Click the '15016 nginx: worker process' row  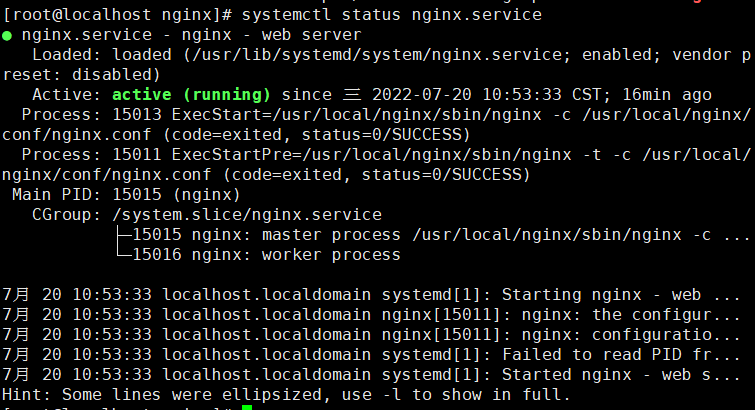[266, 255]
